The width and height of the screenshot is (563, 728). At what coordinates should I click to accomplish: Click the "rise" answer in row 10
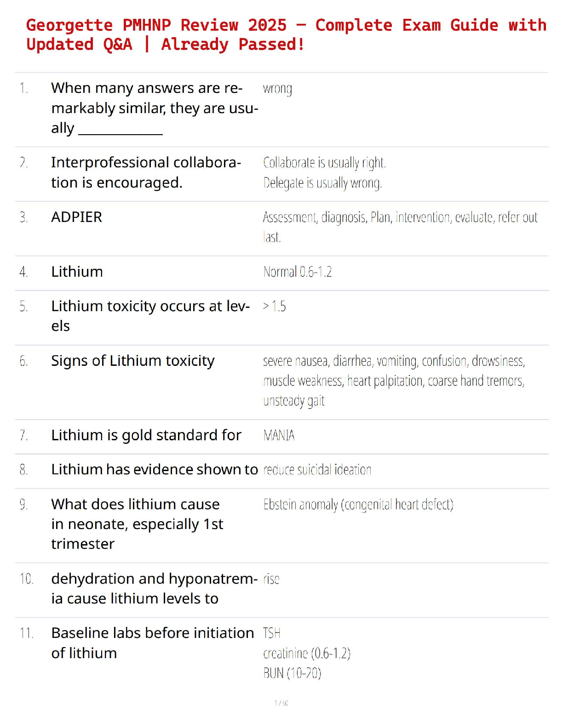[271, 579]
